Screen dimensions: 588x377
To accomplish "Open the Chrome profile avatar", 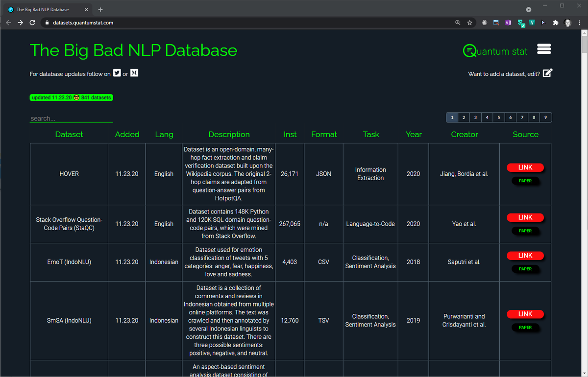I will pyautogui.click(x=567, y=23).
